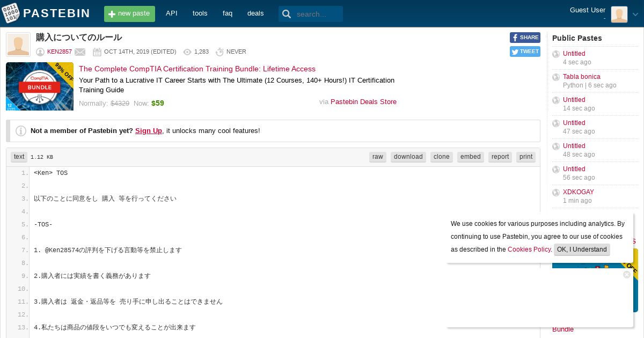
Task: Clone this paste
Action: (442, 157)
